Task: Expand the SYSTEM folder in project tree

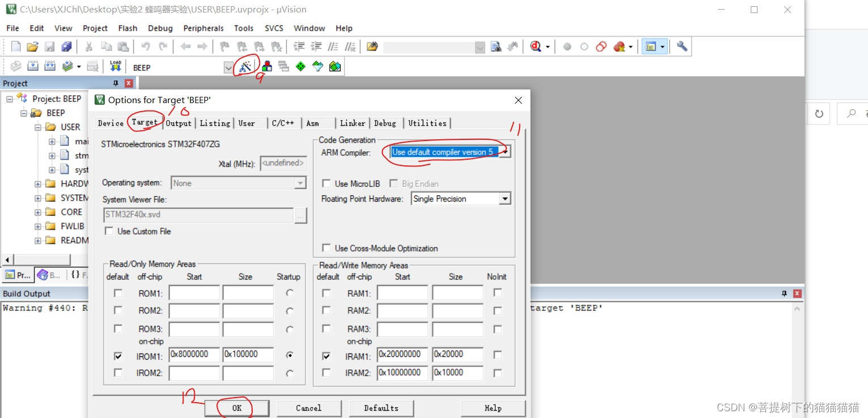Action: coord(38,198)
